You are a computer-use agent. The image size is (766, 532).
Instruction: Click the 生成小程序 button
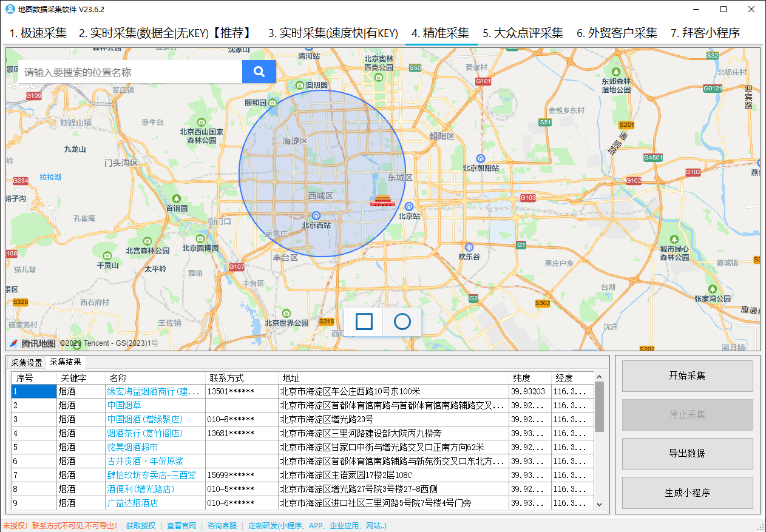pyautogui.click(x=687, y=493)
